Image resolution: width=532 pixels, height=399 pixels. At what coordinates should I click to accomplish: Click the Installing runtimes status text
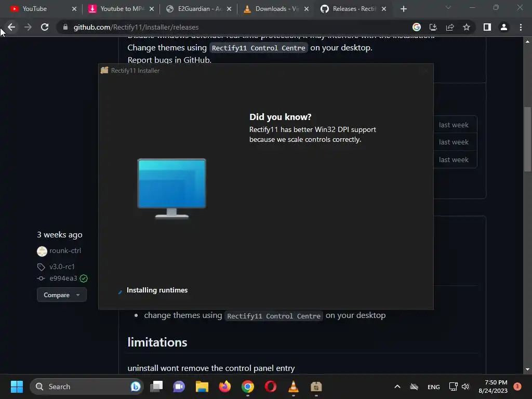coord(157,290)
